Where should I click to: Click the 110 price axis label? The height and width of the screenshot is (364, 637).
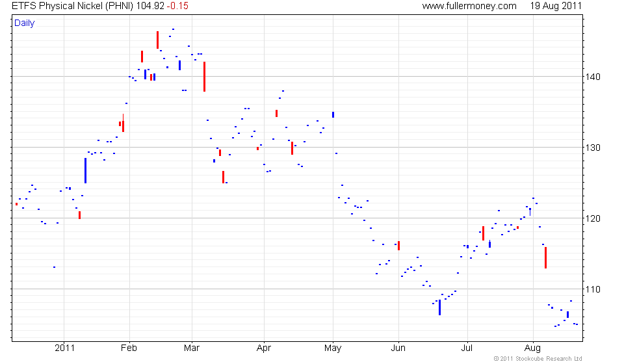pos(593,290)
